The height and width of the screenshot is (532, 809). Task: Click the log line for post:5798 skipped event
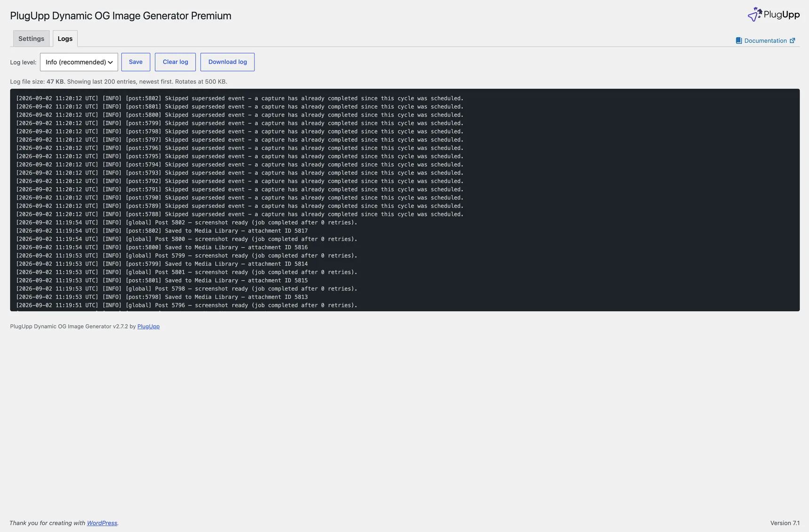(240, 132)
